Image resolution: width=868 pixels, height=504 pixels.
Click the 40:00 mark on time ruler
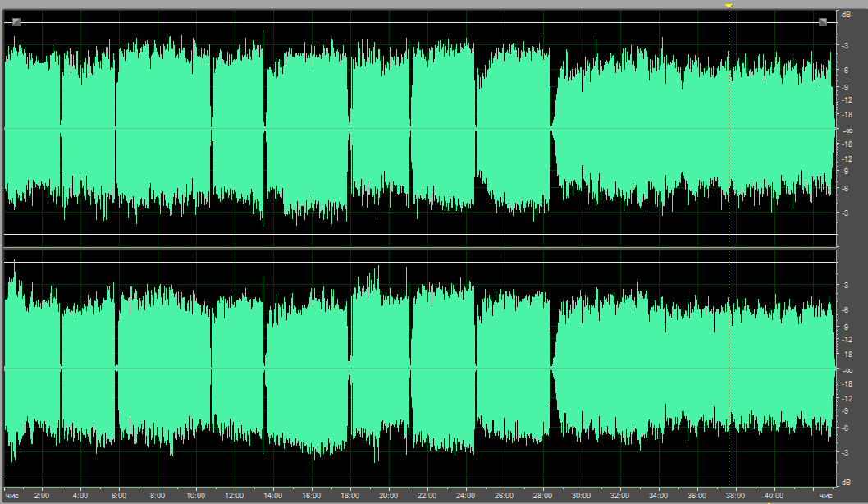774,496
